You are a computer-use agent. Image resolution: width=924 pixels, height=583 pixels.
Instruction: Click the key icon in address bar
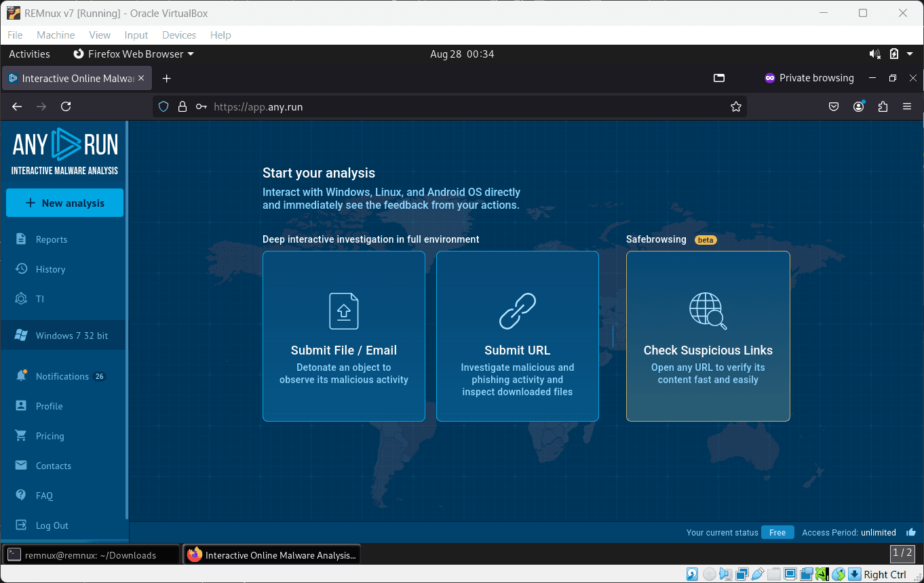[x=201, y=106]
